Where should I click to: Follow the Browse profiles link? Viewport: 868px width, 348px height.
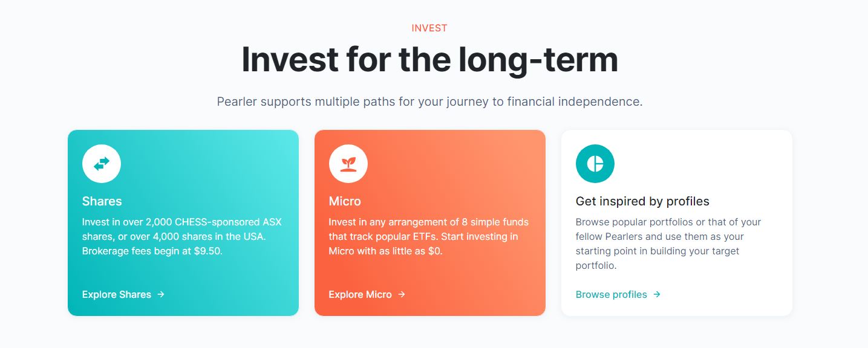point(611,295)
